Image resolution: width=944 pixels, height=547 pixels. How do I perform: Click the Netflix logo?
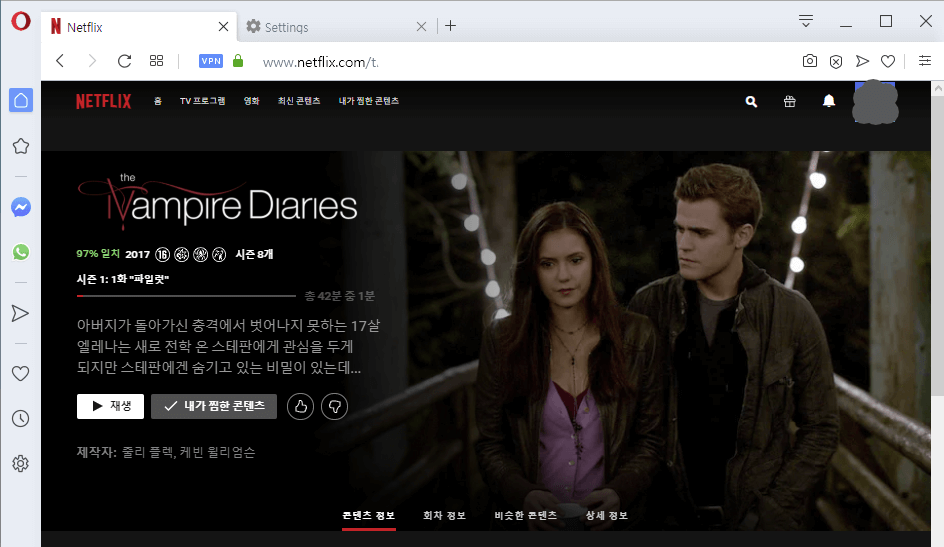tap(104, 101)
